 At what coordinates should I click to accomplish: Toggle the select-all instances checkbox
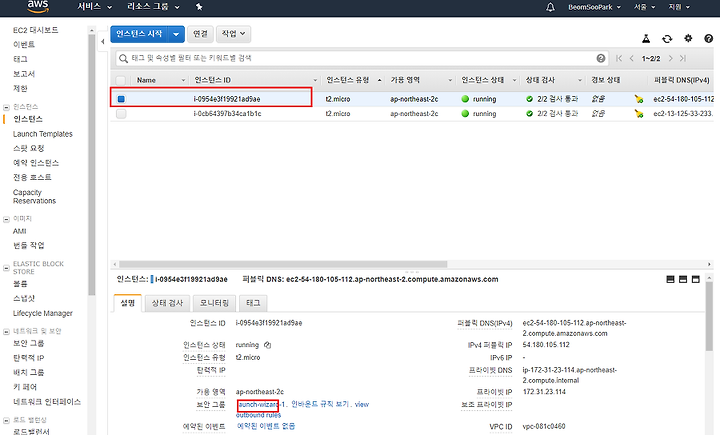121,80
